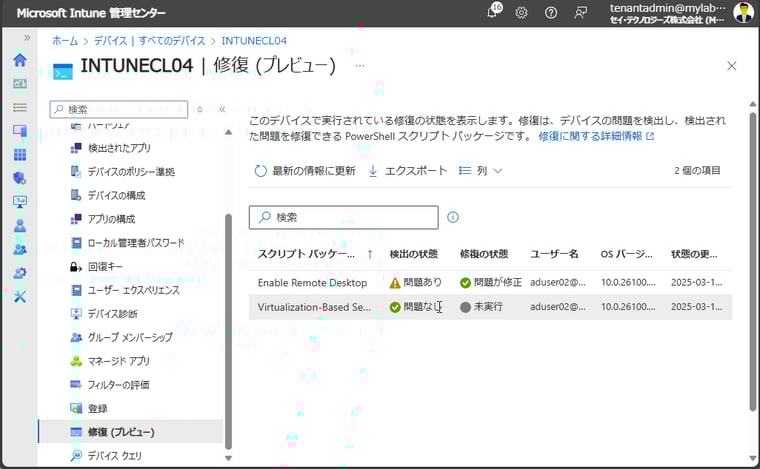Sort by ユーザー名 column header
The height and width of the screenshot is (469, 760).
click(554, 254)
